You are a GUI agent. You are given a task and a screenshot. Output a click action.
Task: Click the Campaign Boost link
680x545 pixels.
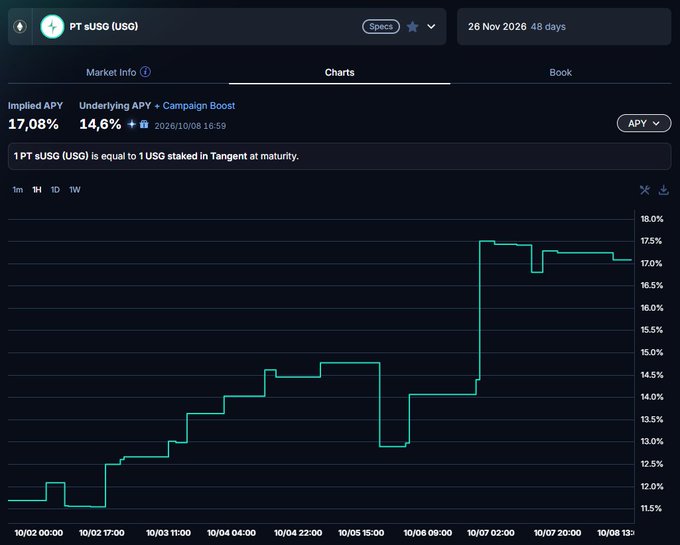point(199,106)
